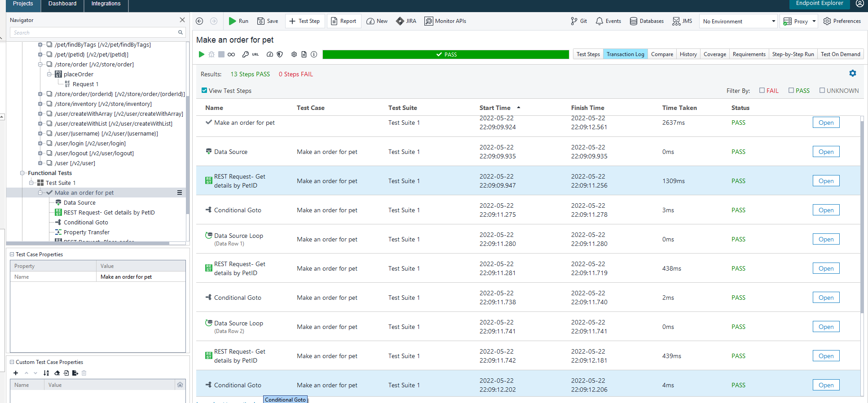This screenshot has width=868, height=403.
Task: Open the Proxy dropdown arrow
Action: (814, 21)
